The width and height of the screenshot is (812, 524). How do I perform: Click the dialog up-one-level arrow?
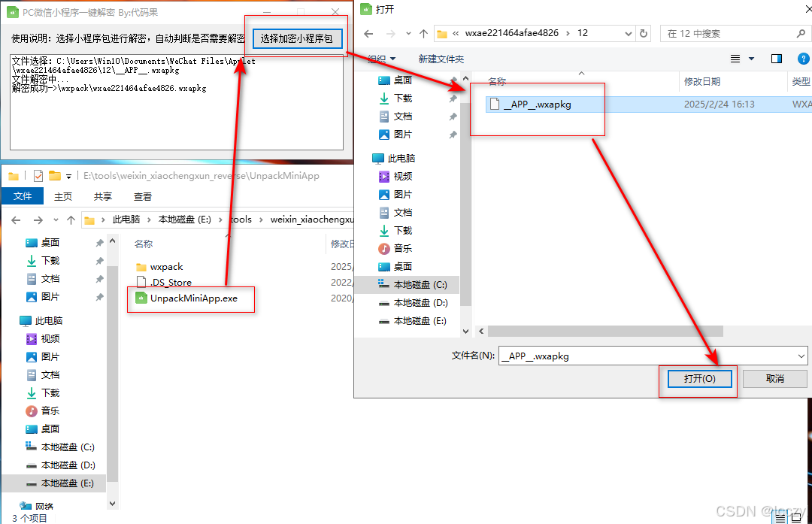423,34
